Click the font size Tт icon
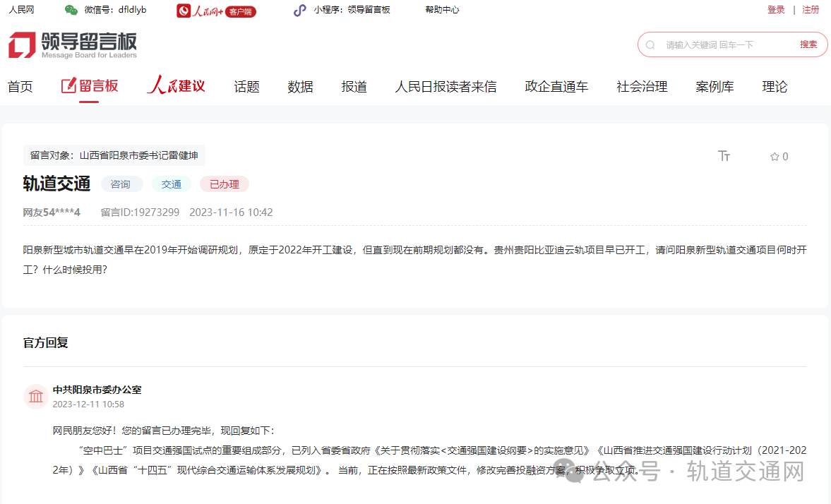This screenshot has height=504, width=831. point(724,156)
